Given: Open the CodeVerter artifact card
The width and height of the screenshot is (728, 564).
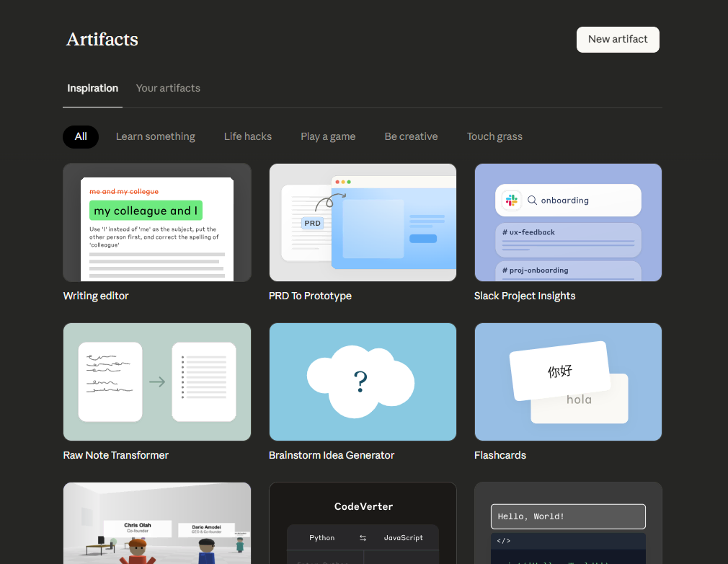Looking at the screenshot, I should tap(363, 523).
